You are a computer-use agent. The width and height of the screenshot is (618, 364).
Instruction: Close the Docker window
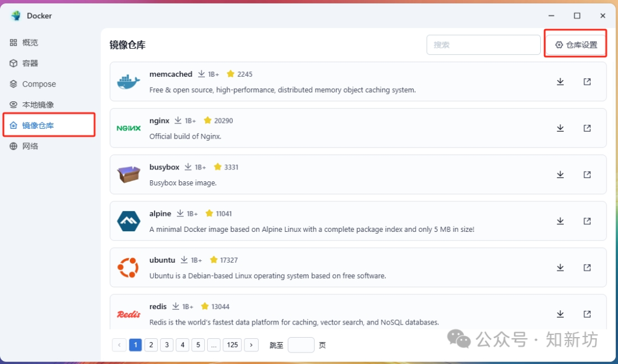(603, 16)
